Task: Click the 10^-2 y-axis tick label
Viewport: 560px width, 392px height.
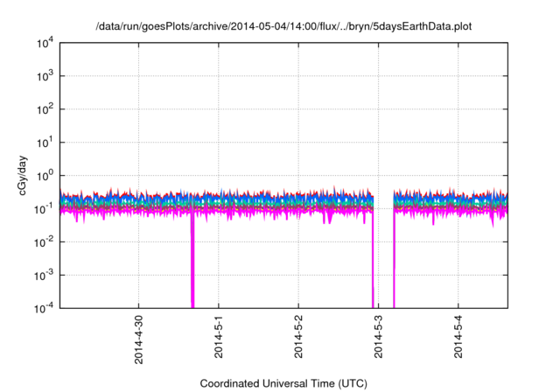Action: pyautogui.click(x=44, y=242)
